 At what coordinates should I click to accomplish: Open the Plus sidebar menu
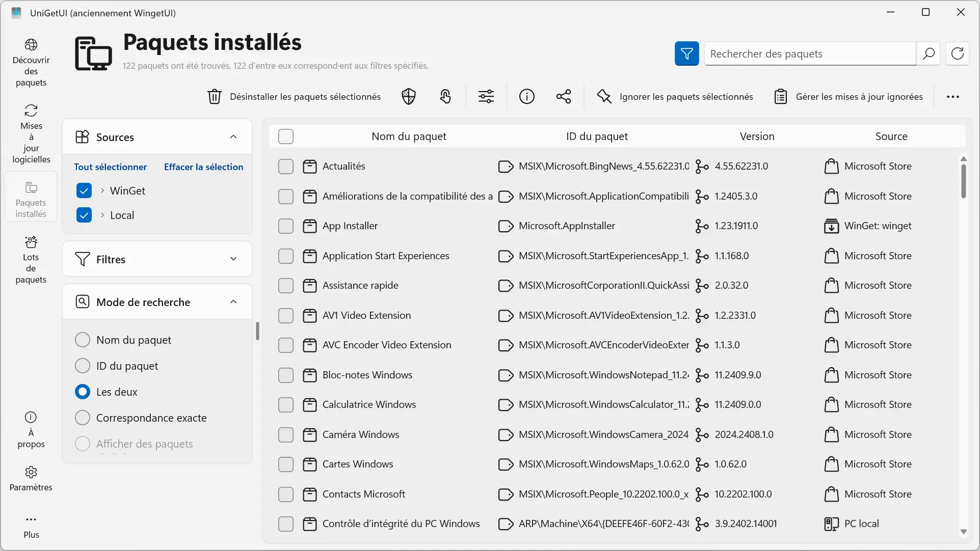[x=31, y=527]
